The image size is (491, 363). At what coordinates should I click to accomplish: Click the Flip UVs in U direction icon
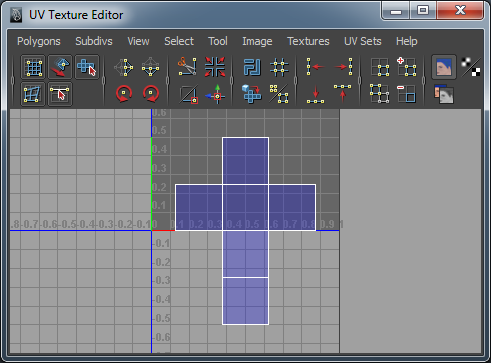[x=188, y=94]
